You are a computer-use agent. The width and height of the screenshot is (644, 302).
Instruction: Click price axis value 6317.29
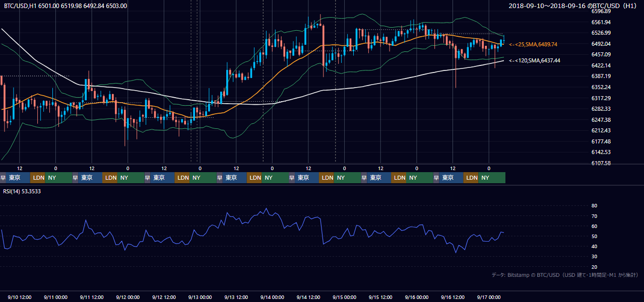[x=601, y=98]
